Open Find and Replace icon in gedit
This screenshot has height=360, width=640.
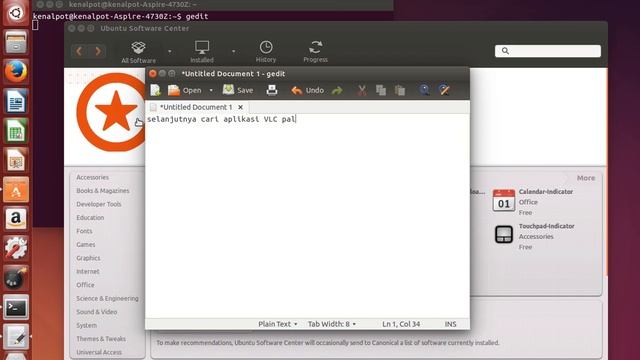(x=444, y=90)
